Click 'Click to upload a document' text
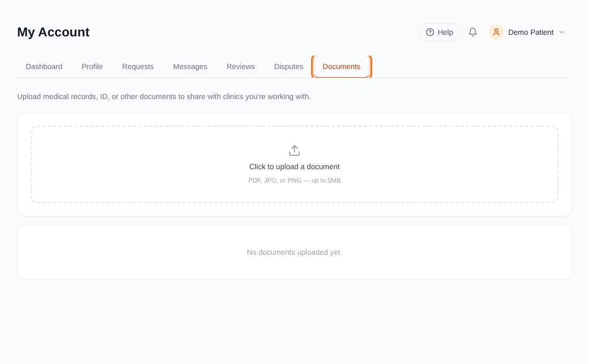 click(294, 166)
